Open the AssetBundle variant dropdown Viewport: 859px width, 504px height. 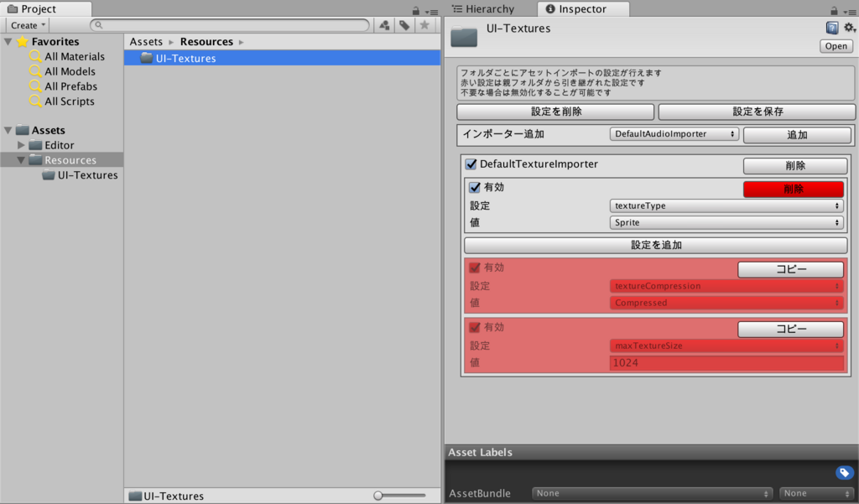coord(817,494)
